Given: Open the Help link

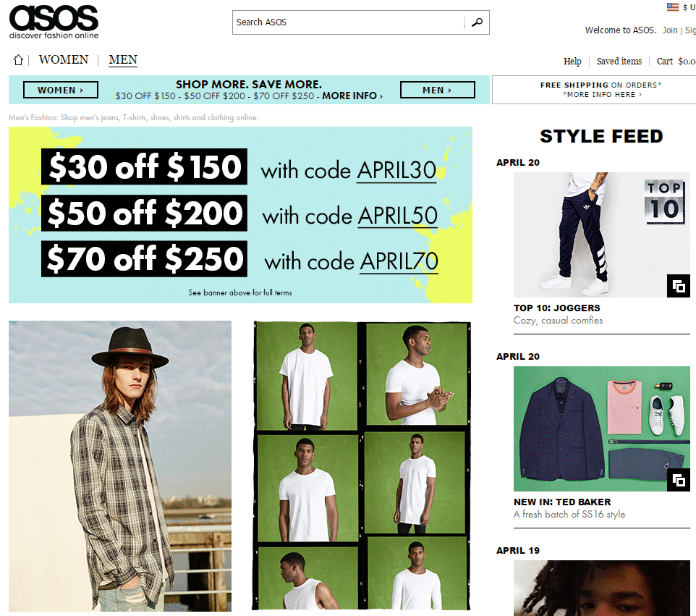Looking at the screenshot, I should pos(572,62).
